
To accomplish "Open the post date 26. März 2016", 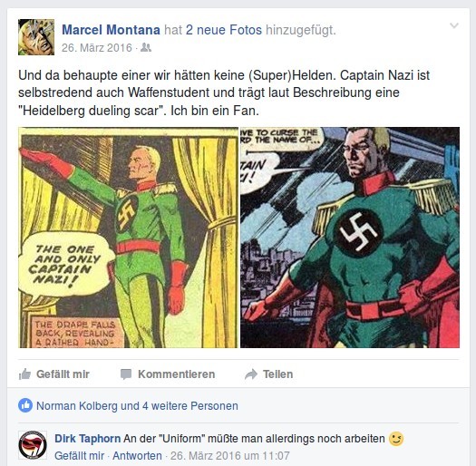I will click(97, 48).
